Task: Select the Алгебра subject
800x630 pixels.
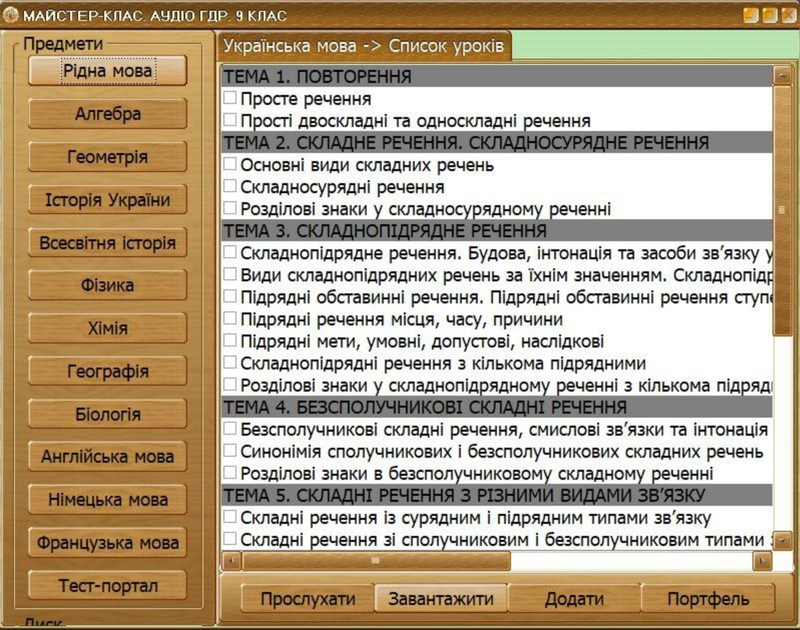Action: click(108, 115)
